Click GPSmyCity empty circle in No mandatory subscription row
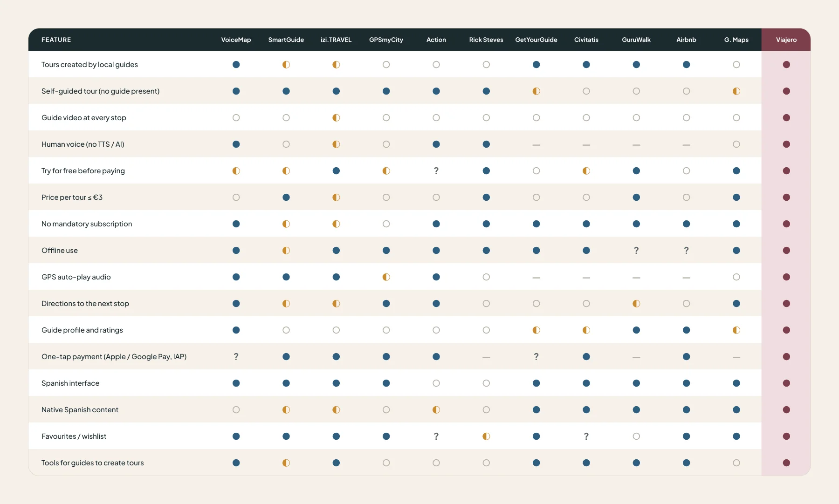839x504 pixels. (386, 224)
